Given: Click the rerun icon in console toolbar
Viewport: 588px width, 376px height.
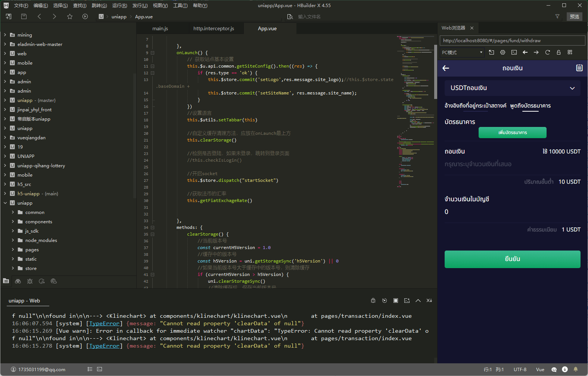Looking at the screenshot, I should (x=385, y=301).
